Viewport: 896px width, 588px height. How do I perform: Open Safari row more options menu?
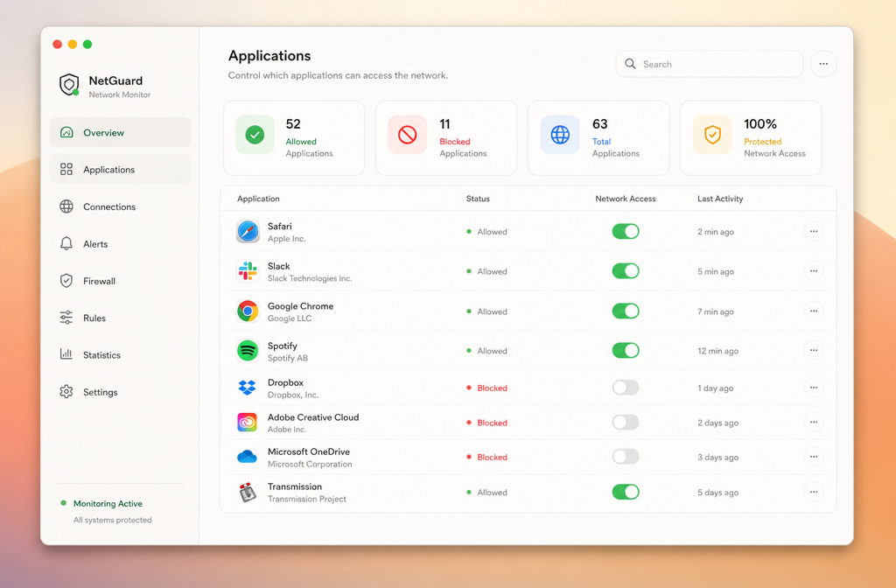pos(814,231)
